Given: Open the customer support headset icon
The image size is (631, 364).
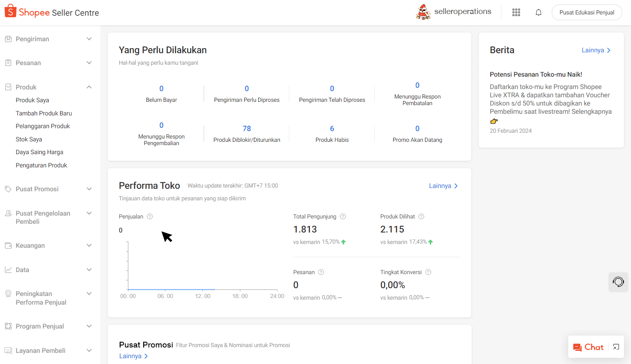Looking at the screenshot, I should pyautogui.click(x=618, y=282).
